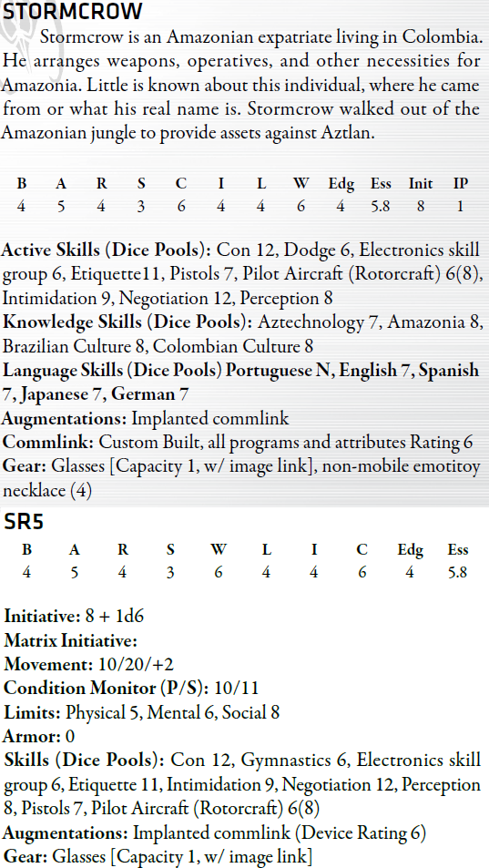This screenshot has width=489, height=868.
Task: Click the Armor: 0 line
Action: [x=38, y=737]
